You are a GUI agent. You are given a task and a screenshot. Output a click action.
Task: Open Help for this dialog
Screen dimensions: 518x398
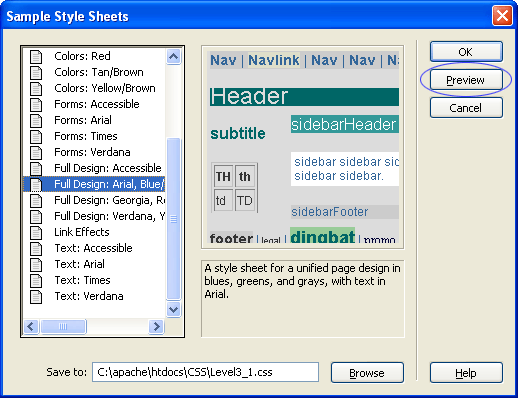pos(466,373)
